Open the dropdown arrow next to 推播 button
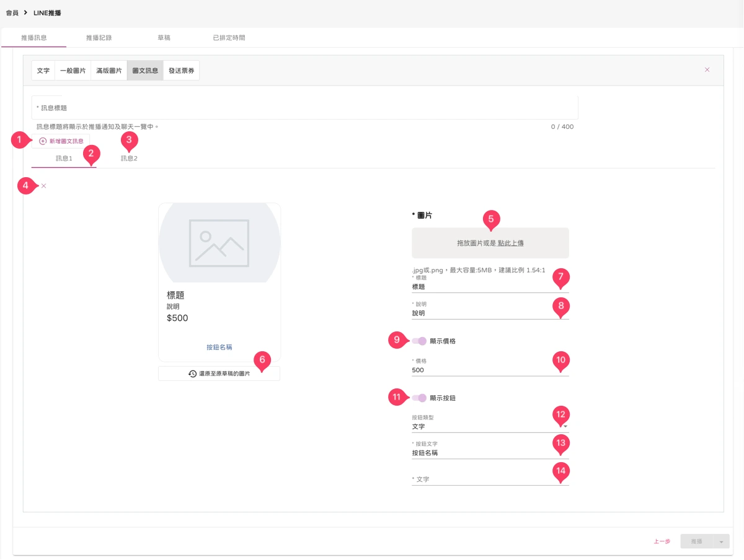Screen dimensions: 744x560 click(x=721, y=541)
